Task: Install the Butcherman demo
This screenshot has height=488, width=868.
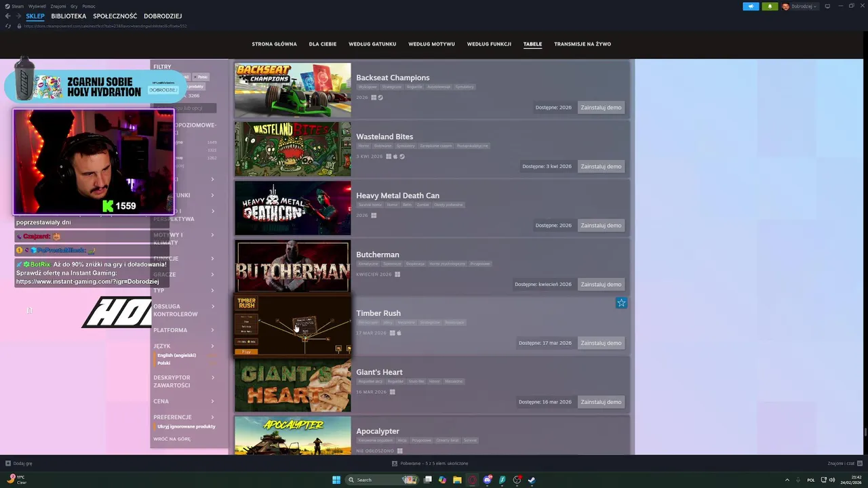Action: pyautogui.click(x=601, y=284)
